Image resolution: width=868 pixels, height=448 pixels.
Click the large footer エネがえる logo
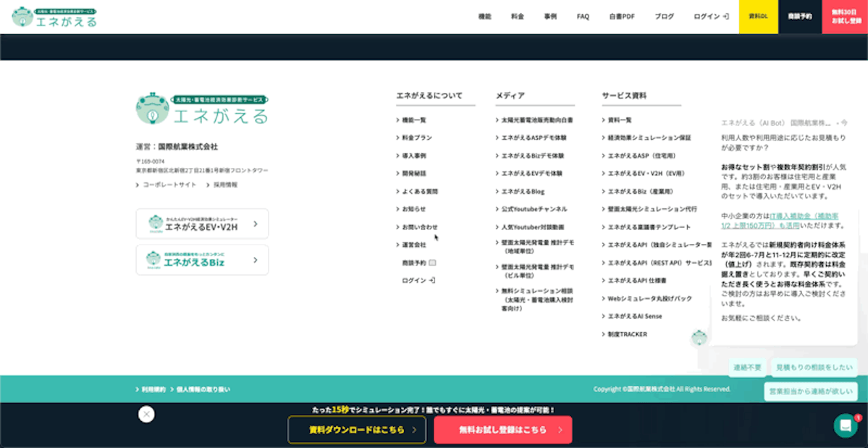pos(202,109)
